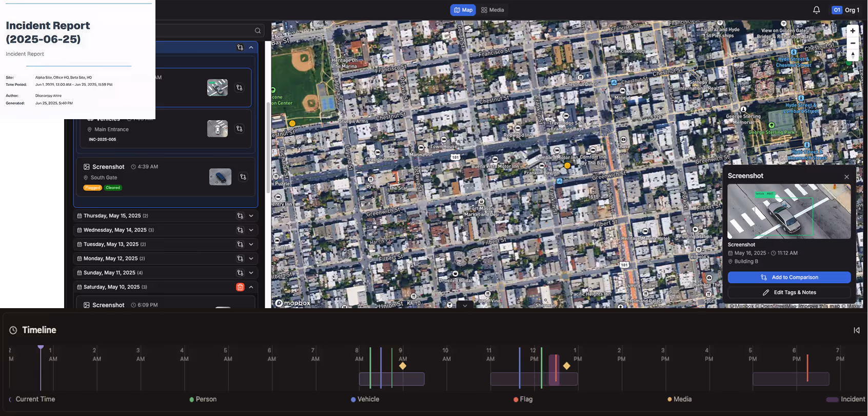Click Edit Tags & Notes button

[789, 292]
